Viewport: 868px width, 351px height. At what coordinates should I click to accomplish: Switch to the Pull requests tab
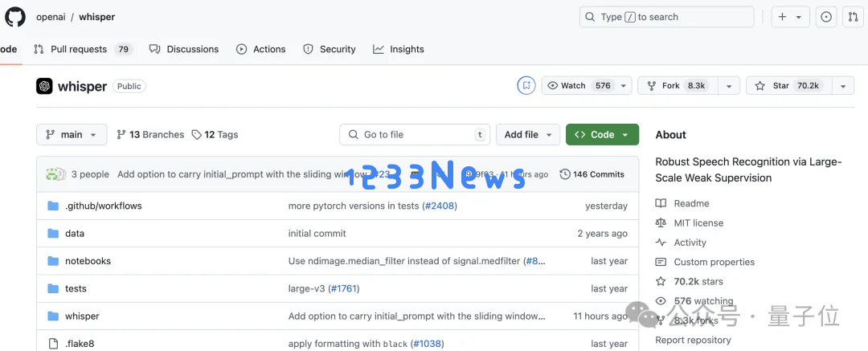tap(82, 49)
